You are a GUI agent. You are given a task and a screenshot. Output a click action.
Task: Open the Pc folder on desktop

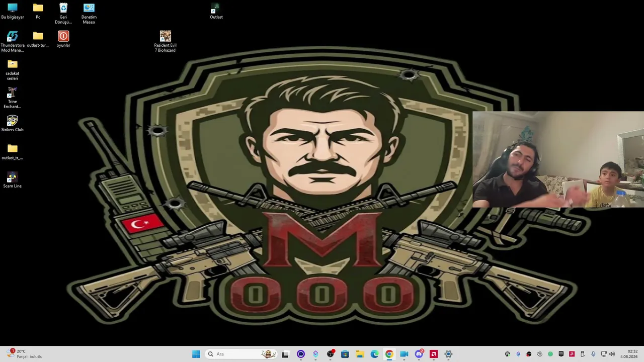[x=38, y=12]
